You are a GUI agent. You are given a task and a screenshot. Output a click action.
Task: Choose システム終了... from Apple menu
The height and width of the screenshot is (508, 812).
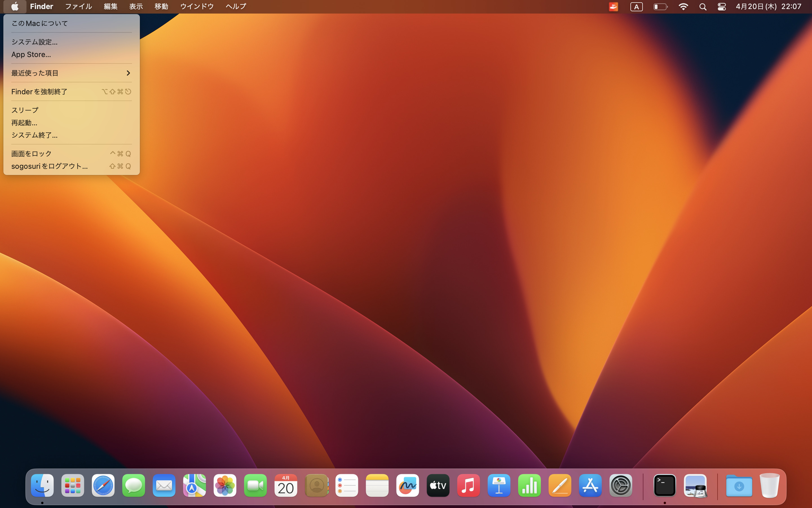71,135
